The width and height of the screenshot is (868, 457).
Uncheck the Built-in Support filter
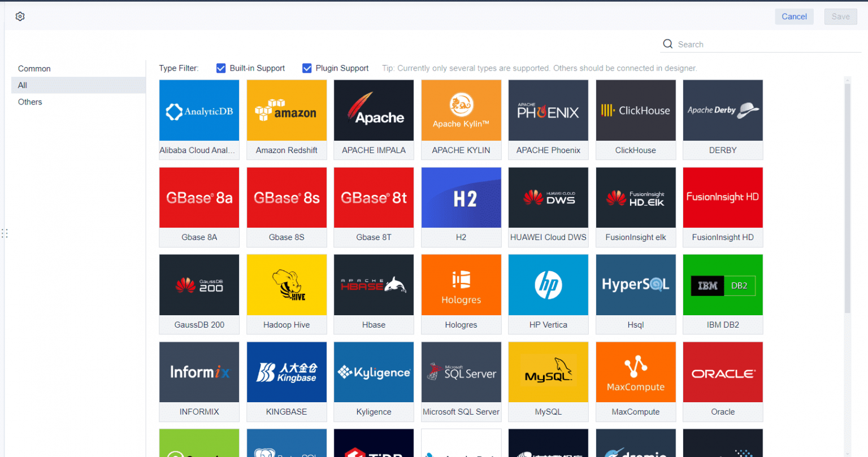[x=220, y=68]
